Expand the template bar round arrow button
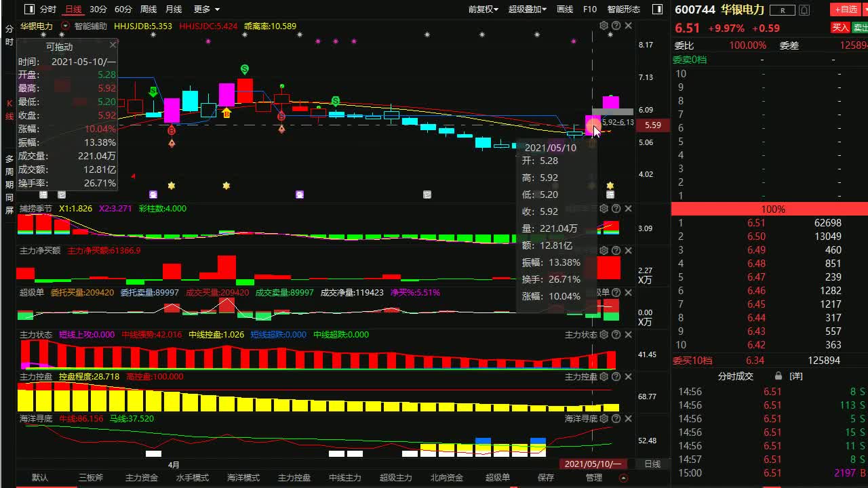Screen dimensions: 868x488 [x=624, y=478]
